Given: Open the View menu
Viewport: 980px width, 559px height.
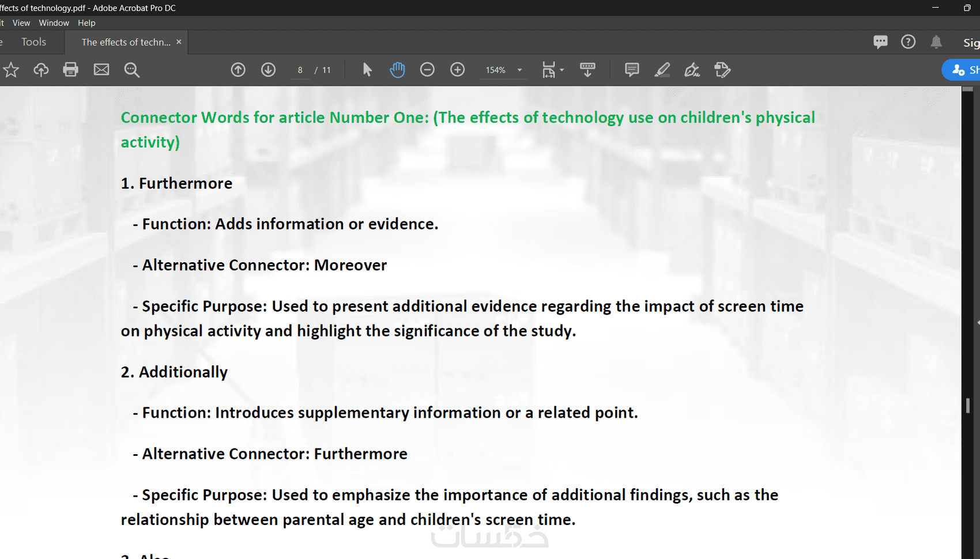Looking at the screenshot, I should pos(21,23).
